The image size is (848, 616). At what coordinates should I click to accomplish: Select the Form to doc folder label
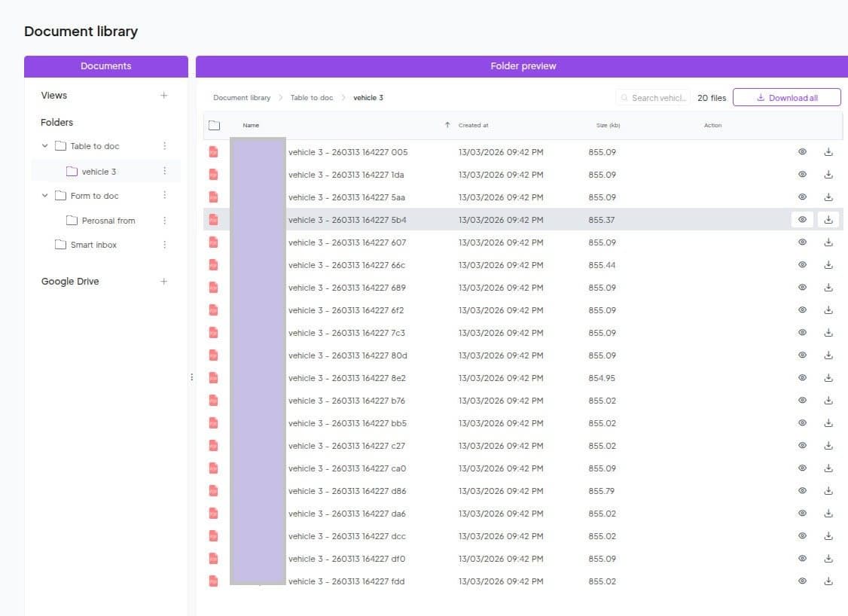(x=95, y=196)
